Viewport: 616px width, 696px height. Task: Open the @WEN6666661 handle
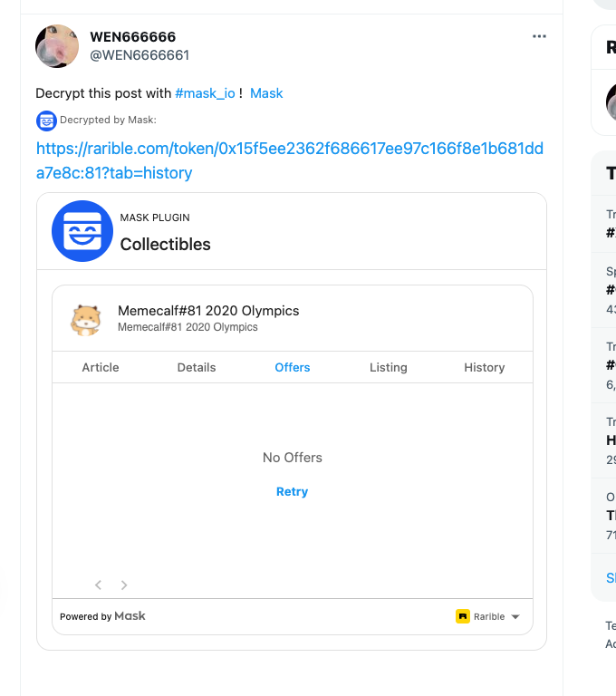pyautogui.click(x=140, y=55)
